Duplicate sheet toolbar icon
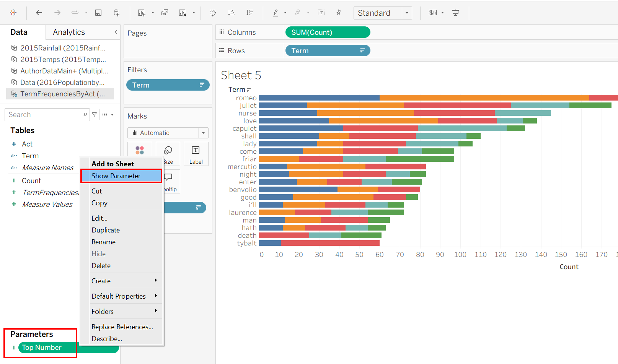 (x=165, y=13)
